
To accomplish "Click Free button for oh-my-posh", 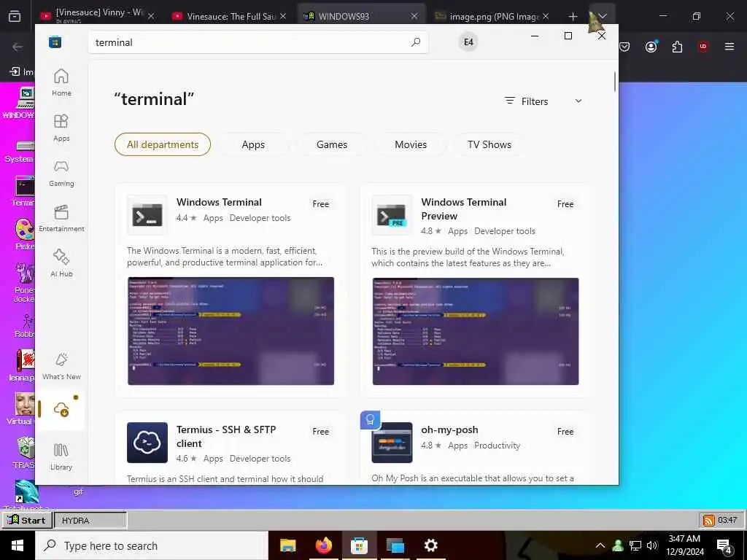I will (565, 432).
